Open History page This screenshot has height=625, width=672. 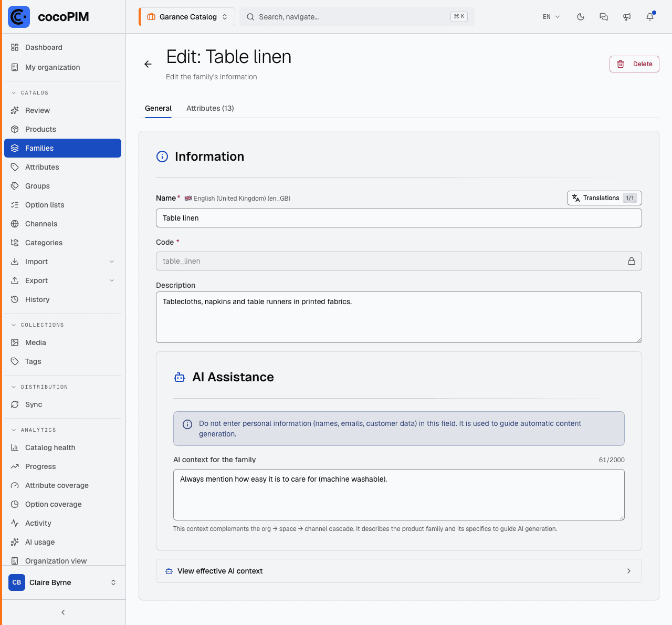(63, 299)
